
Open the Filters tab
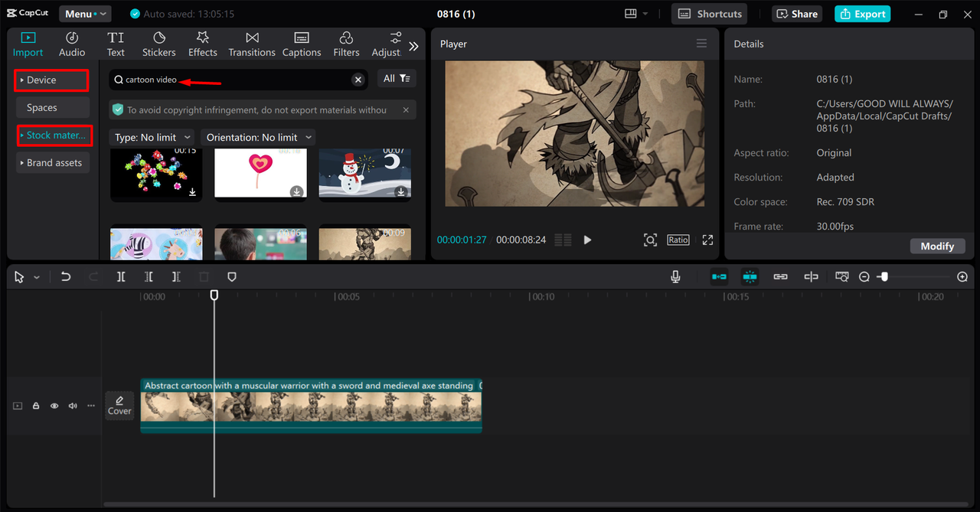(x=346, y=44)
